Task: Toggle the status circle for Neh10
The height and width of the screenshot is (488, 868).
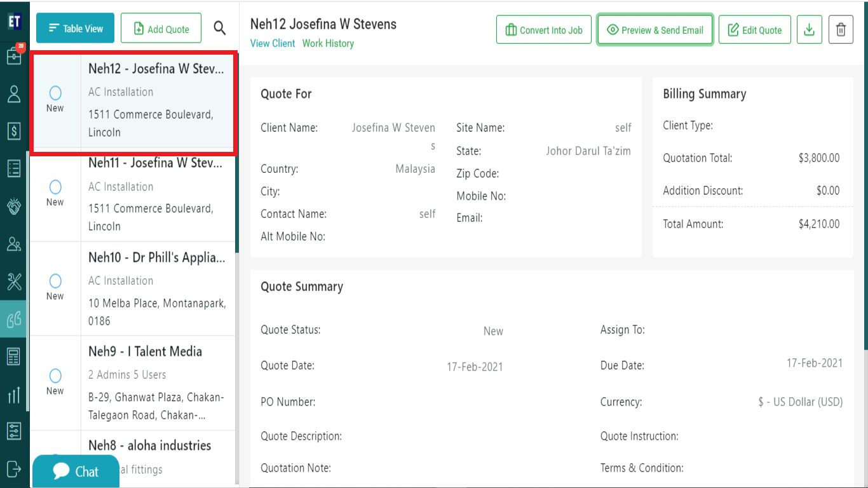Action: pyautogui.click(x=55, y=281)
